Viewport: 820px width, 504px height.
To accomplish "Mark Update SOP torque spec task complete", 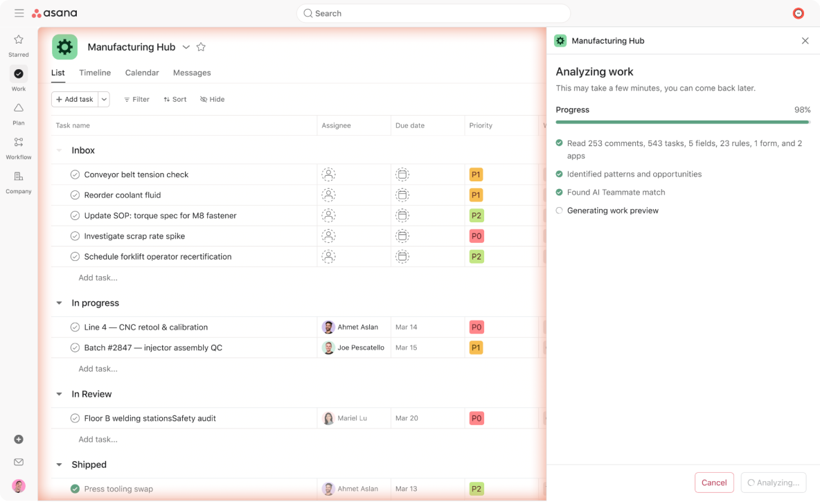I will [75, 215].
